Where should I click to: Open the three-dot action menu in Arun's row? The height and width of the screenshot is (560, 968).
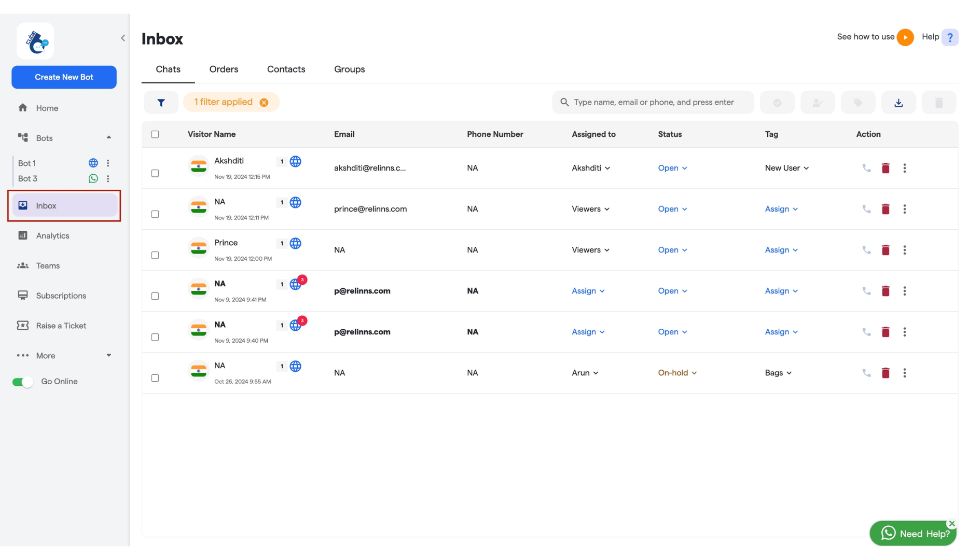(x=904, y=373)
